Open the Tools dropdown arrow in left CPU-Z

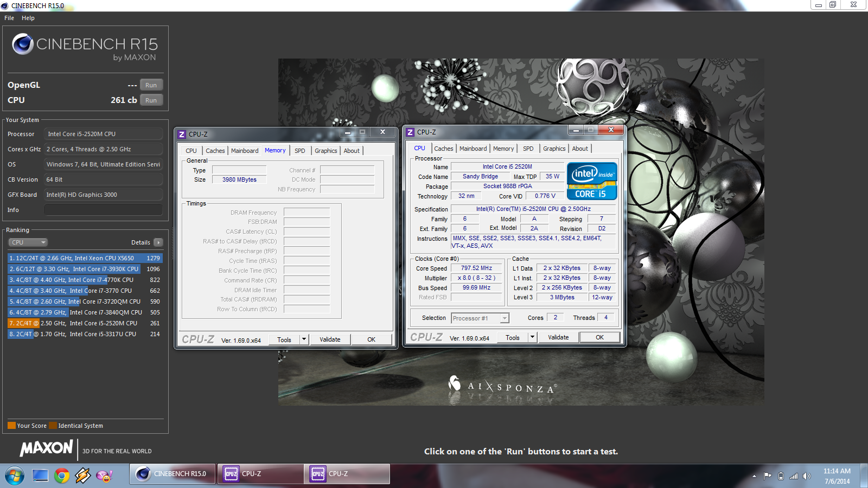coord(304,339)
